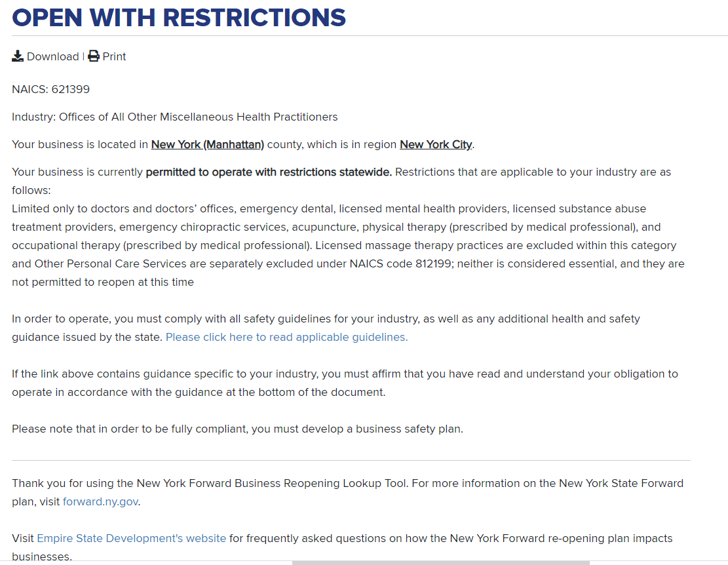The width and height of the screenshot is (728, 565).
Task: Click the Download text link
Action: (52, 56)
